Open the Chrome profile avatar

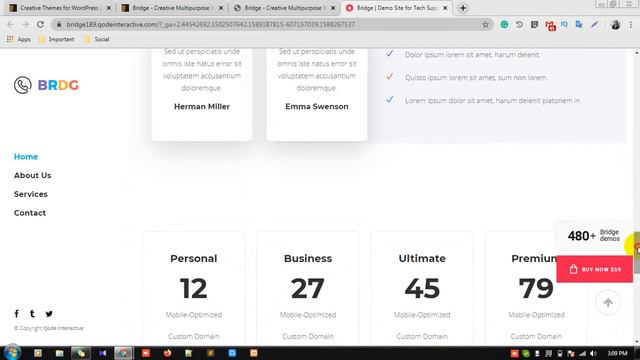pyautogui.click(x=615, y=24)
